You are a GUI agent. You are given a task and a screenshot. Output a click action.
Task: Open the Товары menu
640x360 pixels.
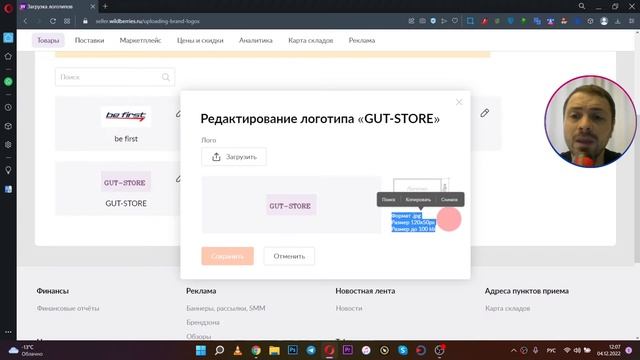(48, 40)
